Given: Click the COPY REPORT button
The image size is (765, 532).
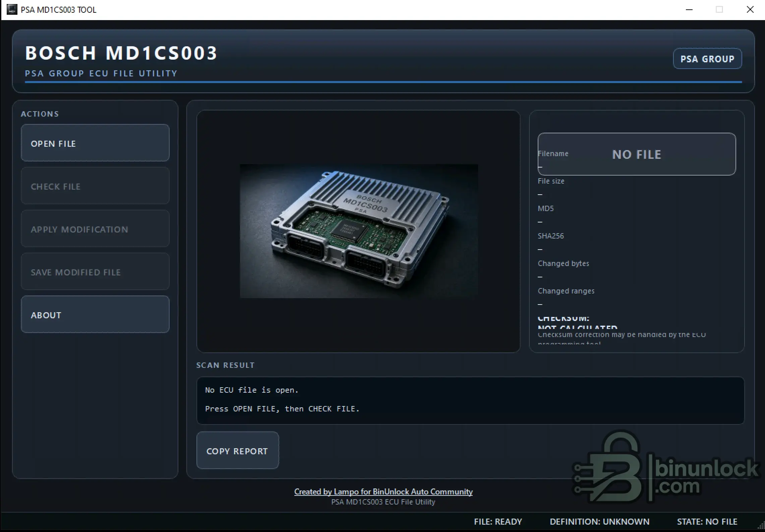Looking at the screenshot, I should [237, 451].
